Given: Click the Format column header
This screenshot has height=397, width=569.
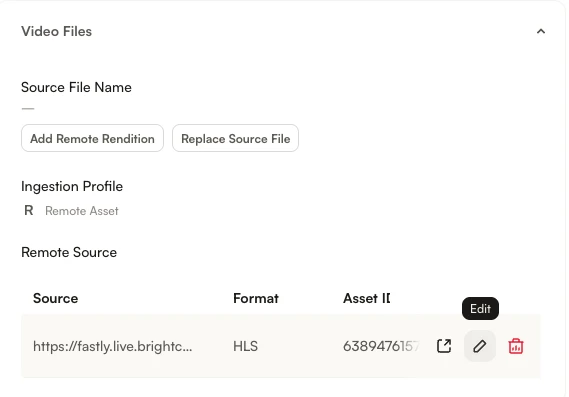Looking at the screenshot, I should [x=256, y=298].
